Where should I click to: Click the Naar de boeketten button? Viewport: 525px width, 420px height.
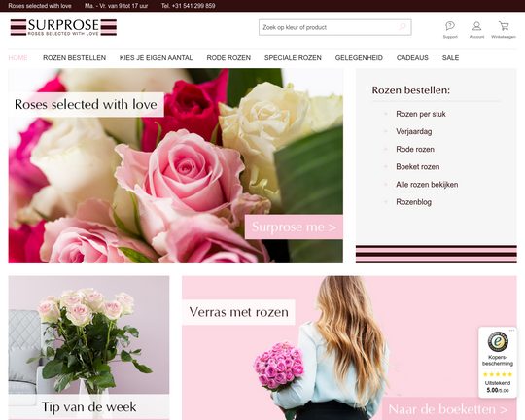[x=448, y=409]
